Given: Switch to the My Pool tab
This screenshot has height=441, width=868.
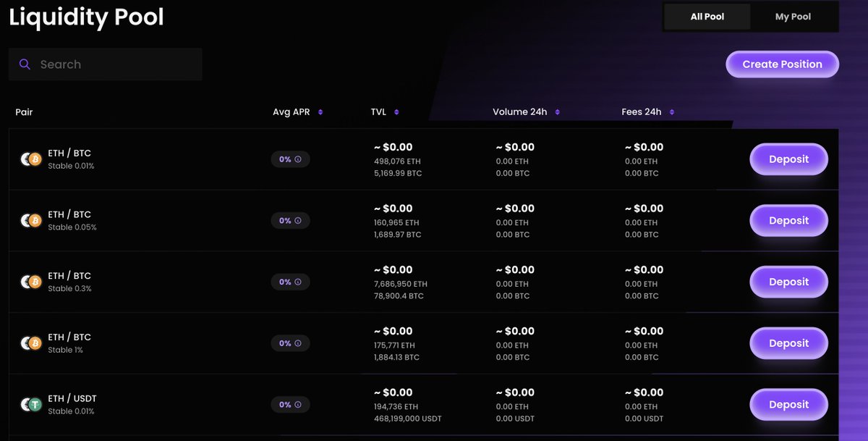Looking at the screenshot, I should (x=793, y=17).
